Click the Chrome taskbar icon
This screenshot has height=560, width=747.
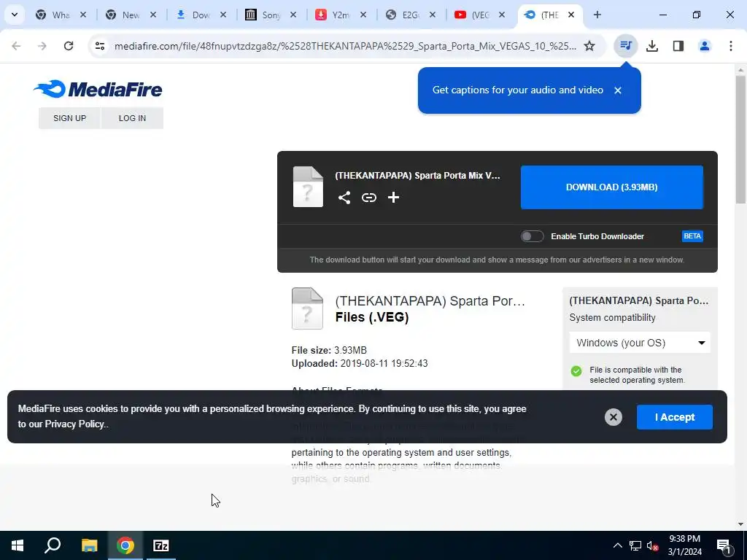click(x=125, y=545)
